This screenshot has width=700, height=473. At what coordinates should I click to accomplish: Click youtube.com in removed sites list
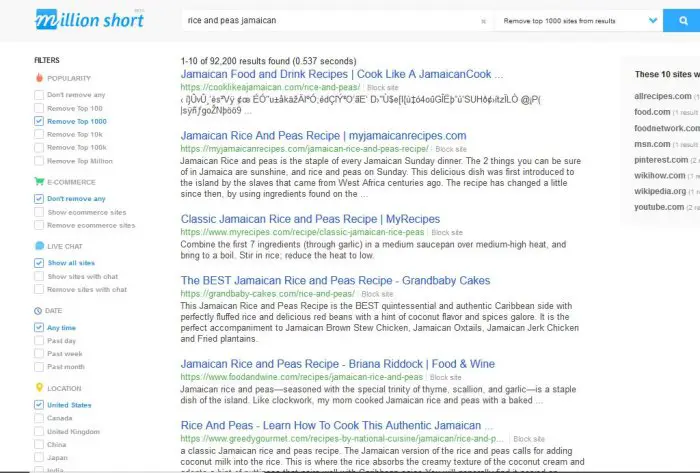659,207
